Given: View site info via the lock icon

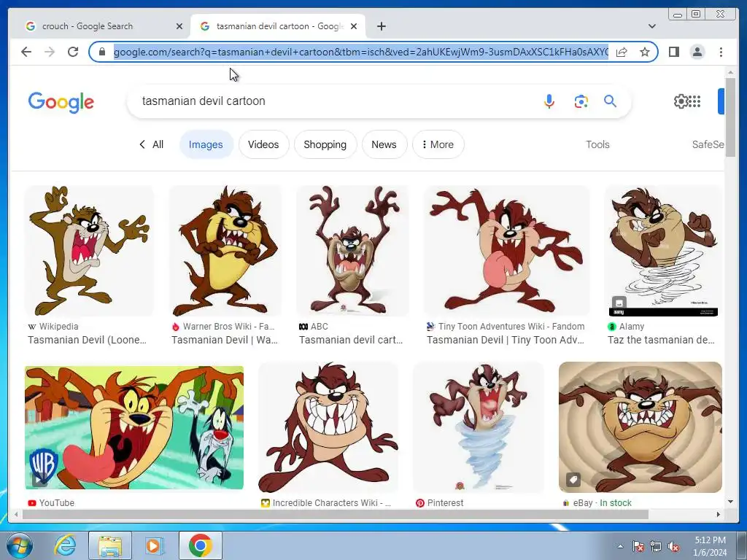Looking at the screenshot, I should click(101, 52).
